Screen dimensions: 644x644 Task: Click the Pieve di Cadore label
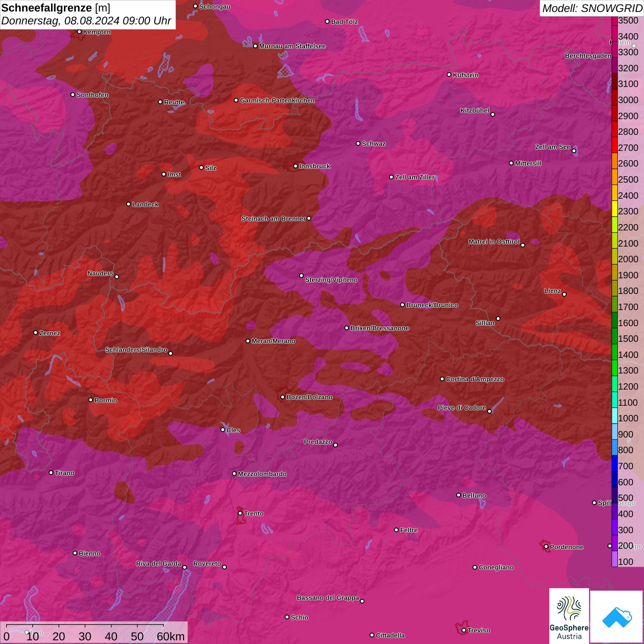[462, 408]
